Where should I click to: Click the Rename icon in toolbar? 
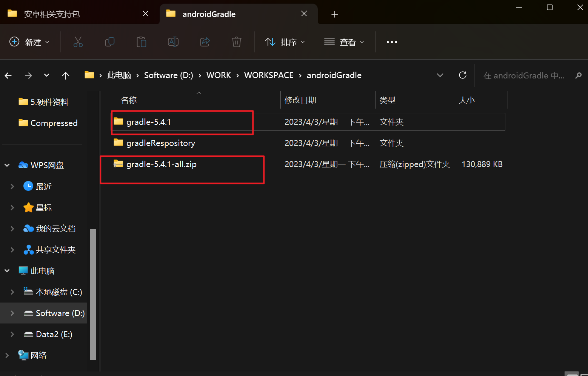tap(173, 42)
